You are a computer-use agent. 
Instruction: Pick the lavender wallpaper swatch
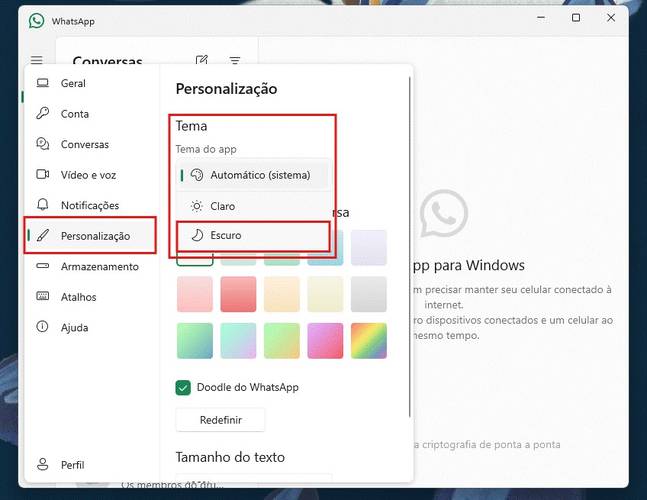(x=369, y=248)
